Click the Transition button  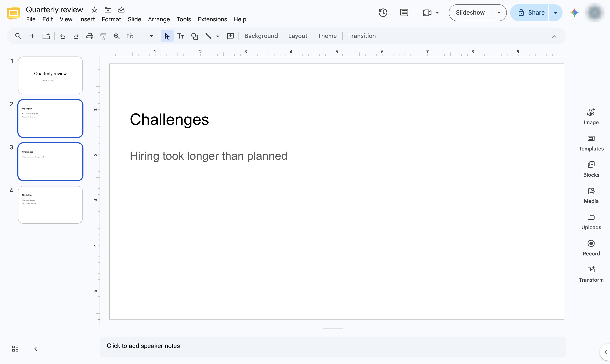click(362, 36)
